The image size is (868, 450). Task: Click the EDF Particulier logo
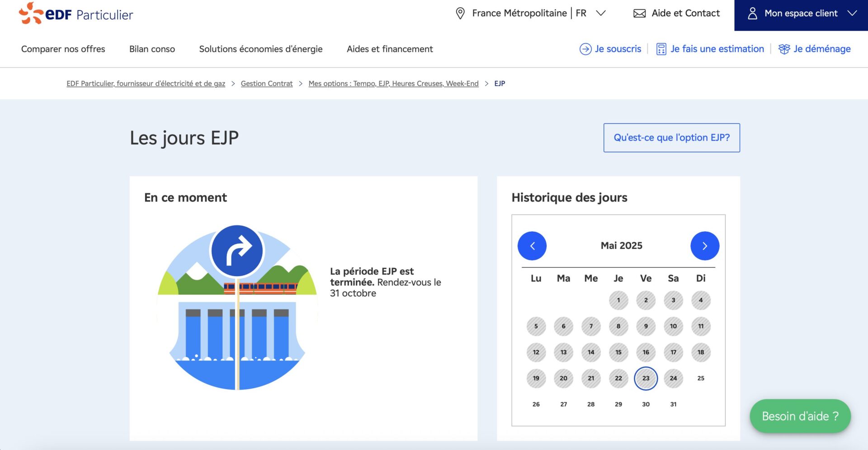pyautogui.click(x=76, y=14)
